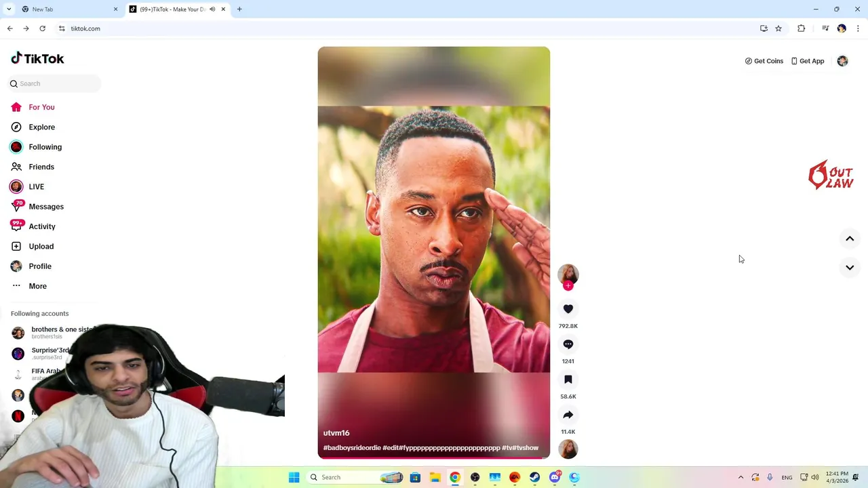The width and height of the screenshot is (868, 488).
Task: Go to the Following feed
Action: (36, 146)
